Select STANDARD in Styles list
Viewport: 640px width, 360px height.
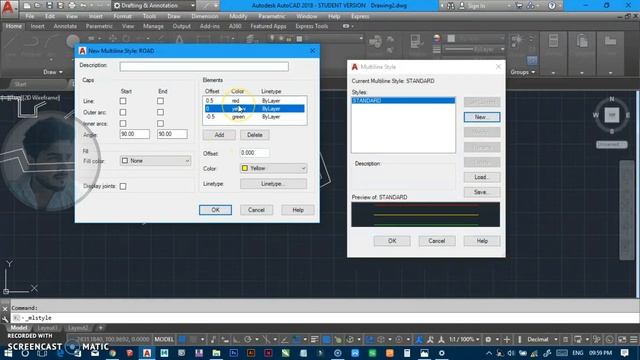click(403, 100)
